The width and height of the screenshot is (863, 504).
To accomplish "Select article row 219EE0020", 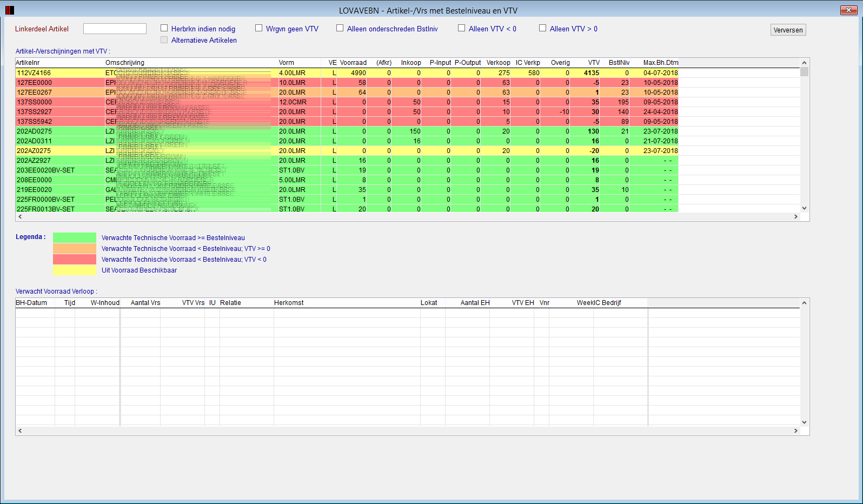I will click(347, 190).
